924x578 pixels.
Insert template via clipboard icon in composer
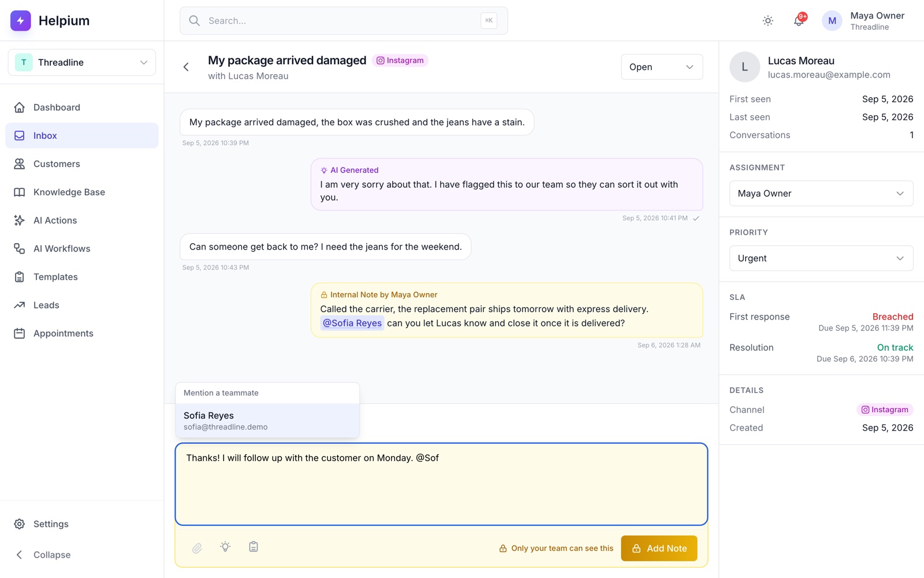click(254, 547)
